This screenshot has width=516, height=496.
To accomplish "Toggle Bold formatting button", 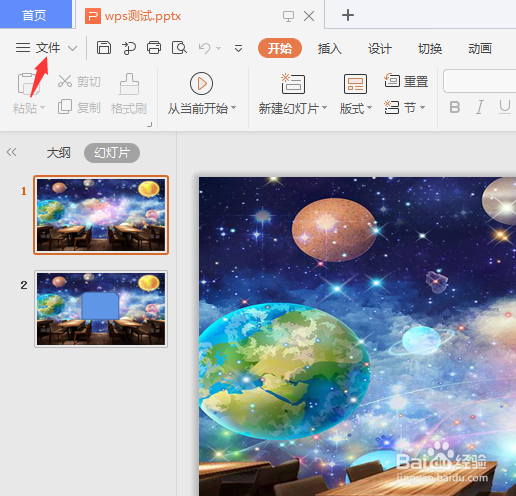I will 455,107.
